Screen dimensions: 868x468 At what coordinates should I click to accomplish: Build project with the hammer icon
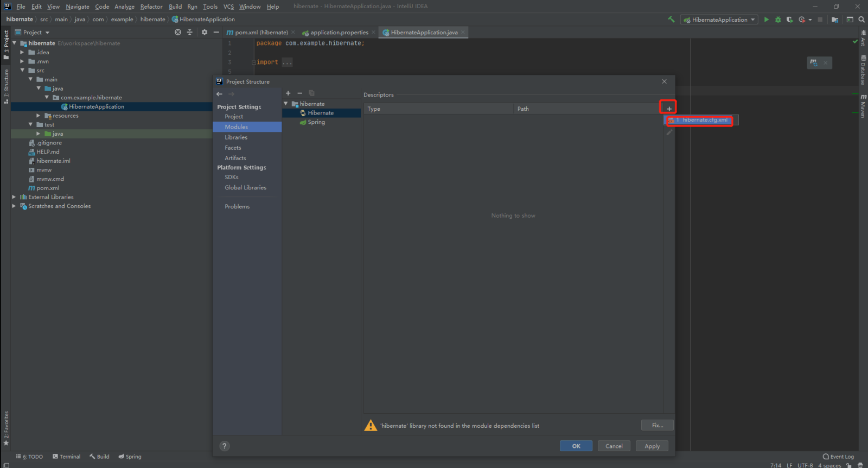pos(672,20)
